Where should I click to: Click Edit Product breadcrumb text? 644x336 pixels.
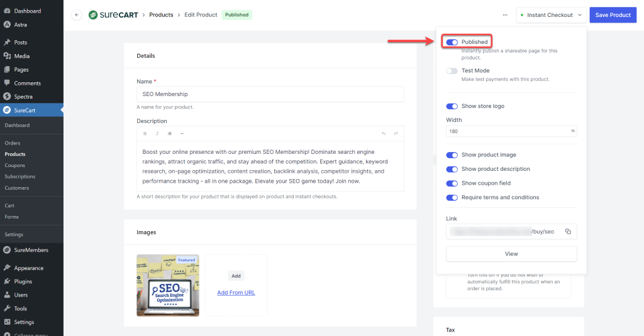201,15
